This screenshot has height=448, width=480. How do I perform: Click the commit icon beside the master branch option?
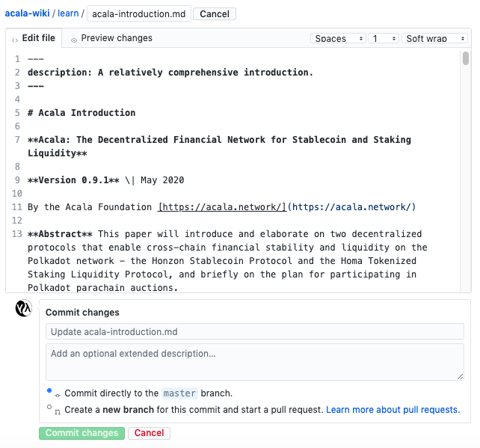[58, 396]
